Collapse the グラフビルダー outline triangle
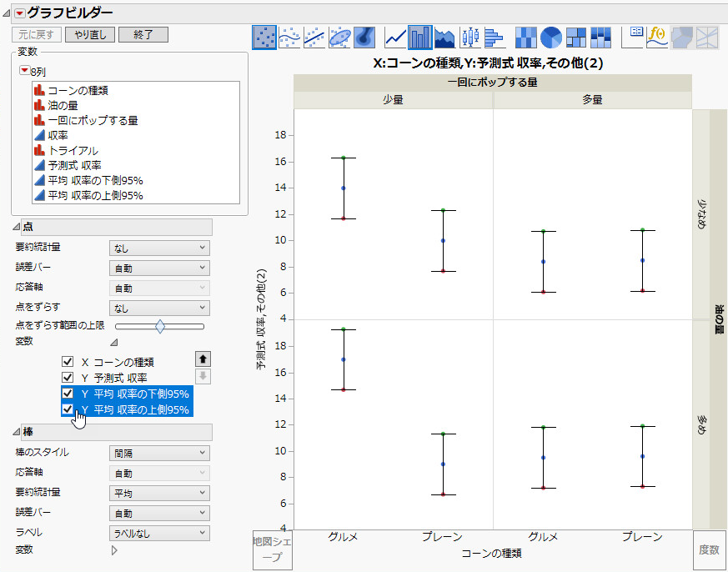 tap(6, 14)
